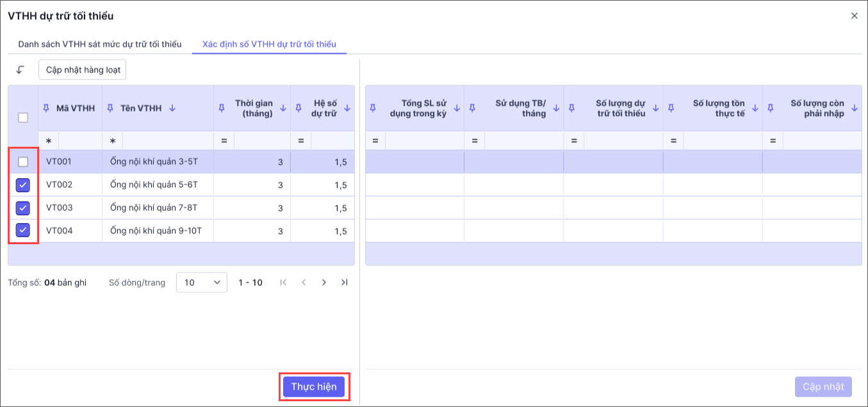Go to previous page of records
The width and height of the screenshot is (868, 407).
[304, 282]
